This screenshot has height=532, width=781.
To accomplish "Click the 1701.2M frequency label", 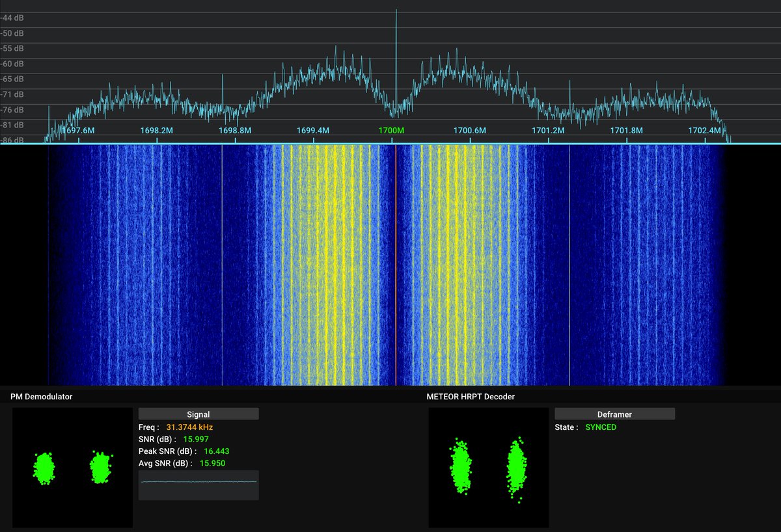I will pyautogui.click(x=548, y=130).
